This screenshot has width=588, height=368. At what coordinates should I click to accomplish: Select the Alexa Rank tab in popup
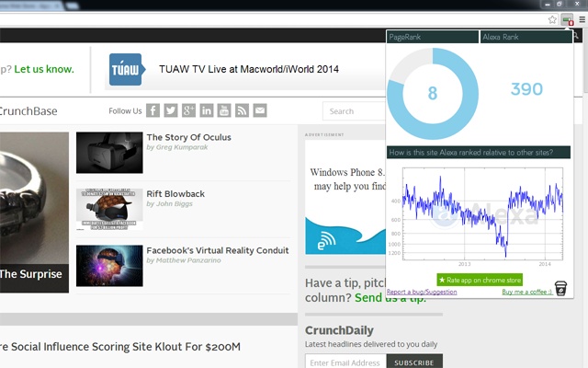pyautogui.click(x=526, y=37)
